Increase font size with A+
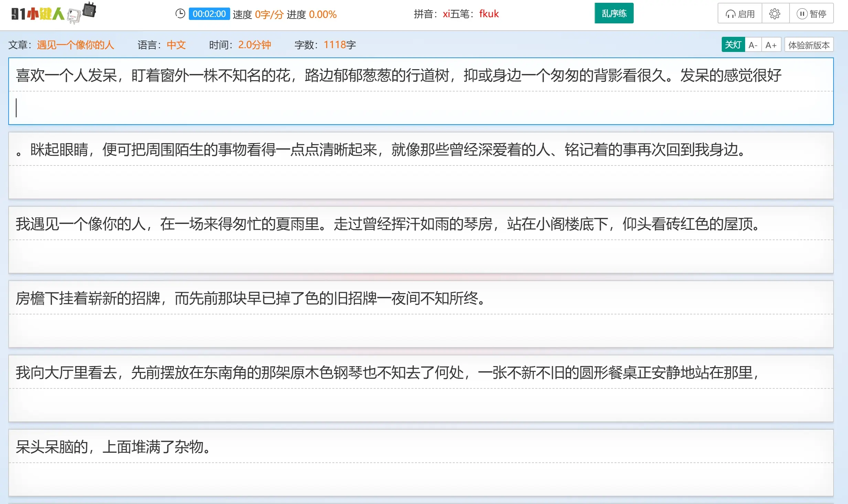848x504 pixels. point(771,45)
